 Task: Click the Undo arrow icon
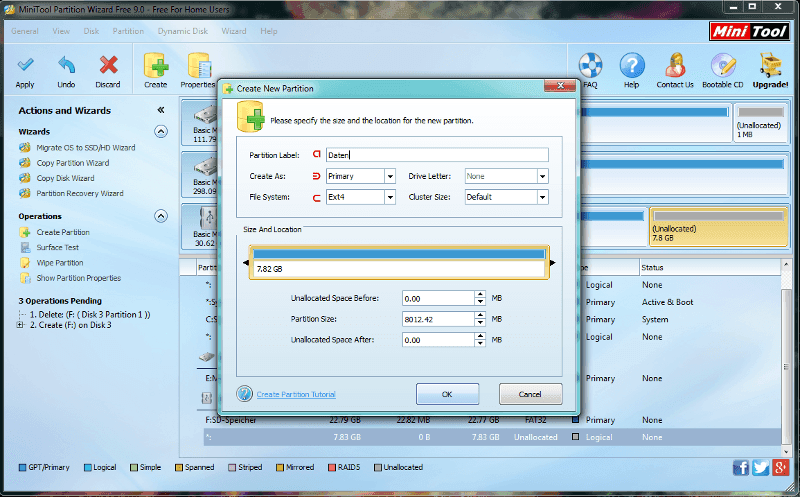point(66,65)
